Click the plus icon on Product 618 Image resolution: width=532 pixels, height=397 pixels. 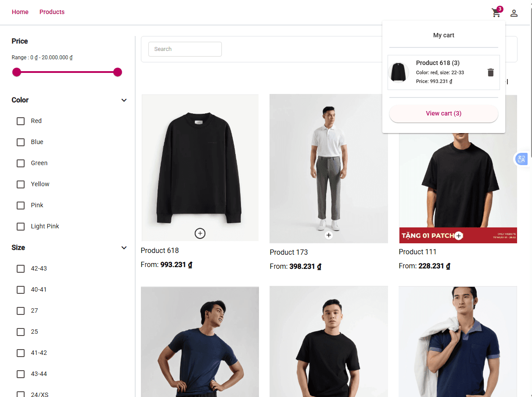tap(200, 233)
